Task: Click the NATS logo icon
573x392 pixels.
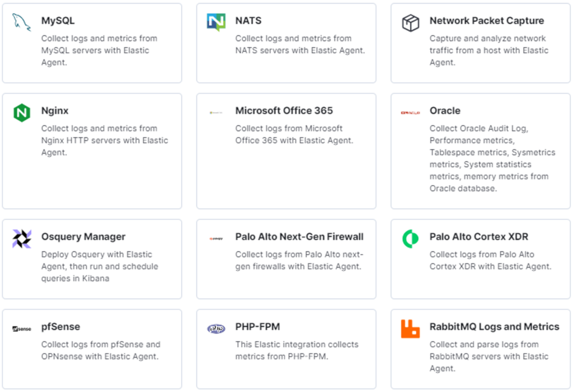Action: 216,22
